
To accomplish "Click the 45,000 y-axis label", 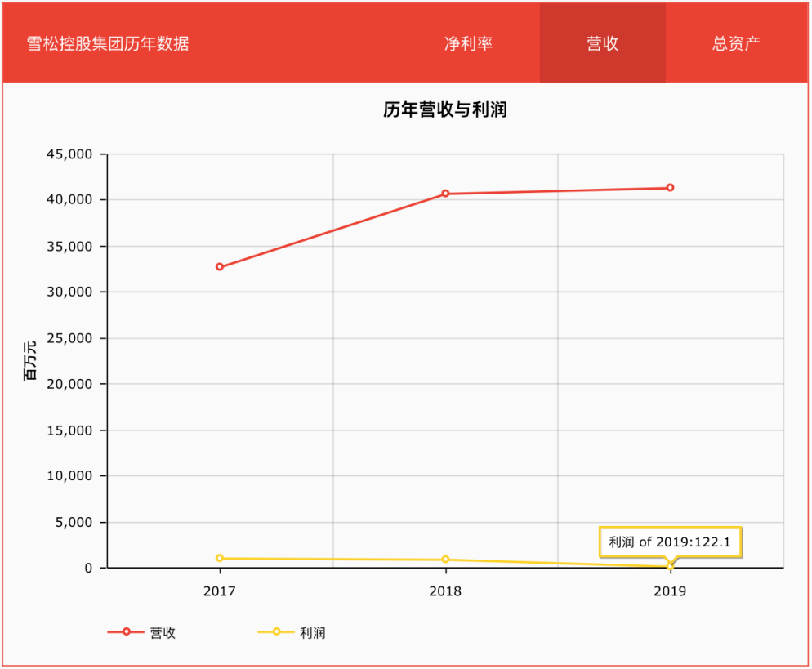I will (69, 154).
